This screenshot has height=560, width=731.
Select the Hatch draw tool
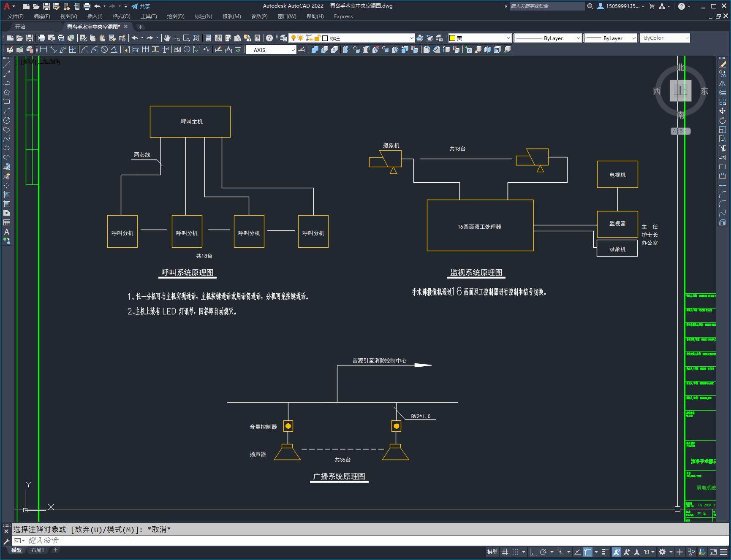pyautogui.click(x=7, y=195)
